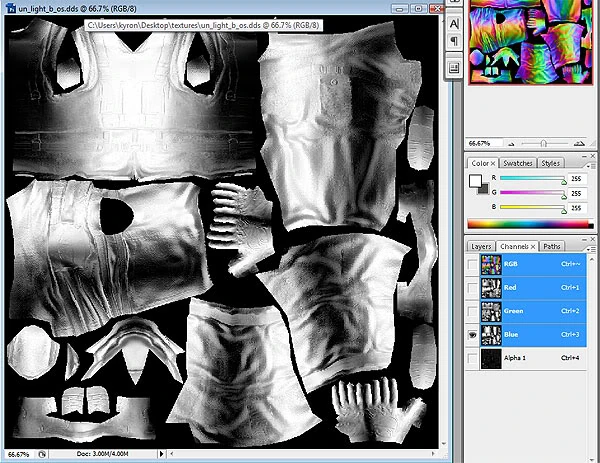The width and height of the screenshot is (600, 463).
Task: Switch to the Layers tab
Action: tap(481, 246)
